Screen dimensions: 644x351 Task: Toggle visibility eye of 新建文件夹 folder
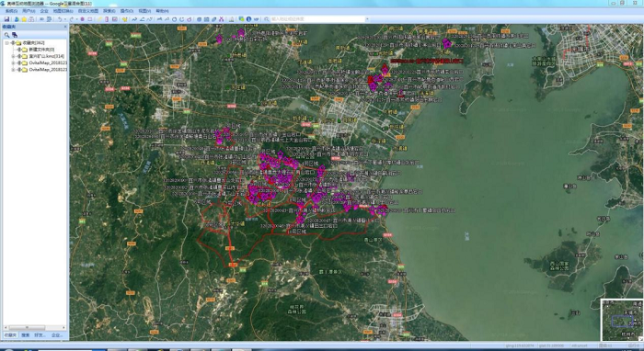coord(19,50)
